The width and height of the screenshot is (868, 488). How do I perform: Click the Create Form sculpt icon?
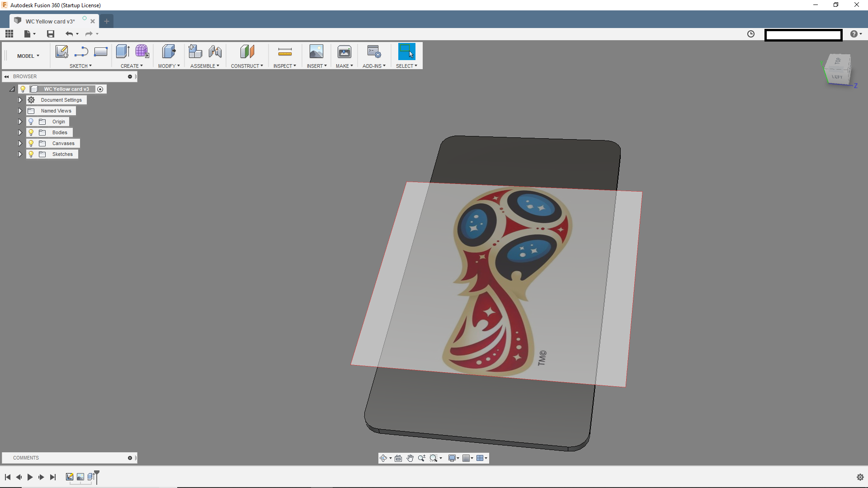click(x=142, y=52)
